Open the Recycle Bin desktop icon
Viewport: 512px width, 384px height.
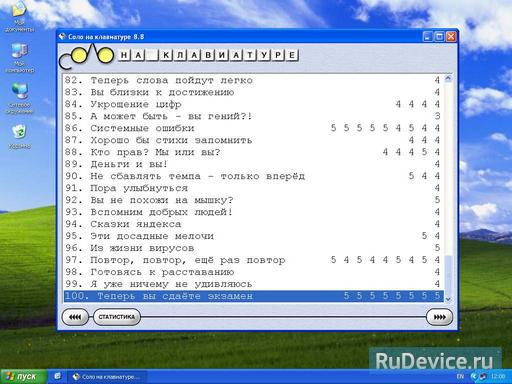tap(19, 137)
